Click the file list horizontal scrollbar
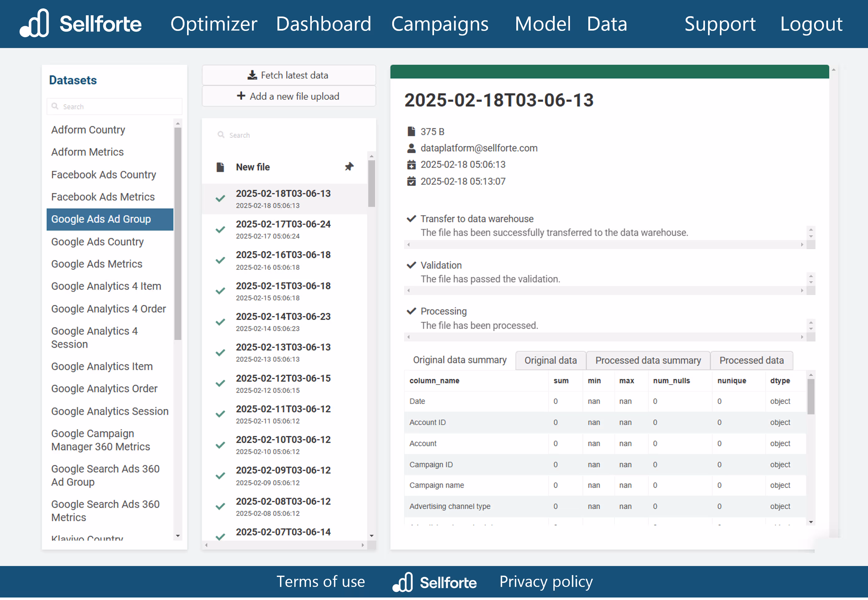Image resolution: width=868 pixels, height=600 pixels. (x=284, y=545)
